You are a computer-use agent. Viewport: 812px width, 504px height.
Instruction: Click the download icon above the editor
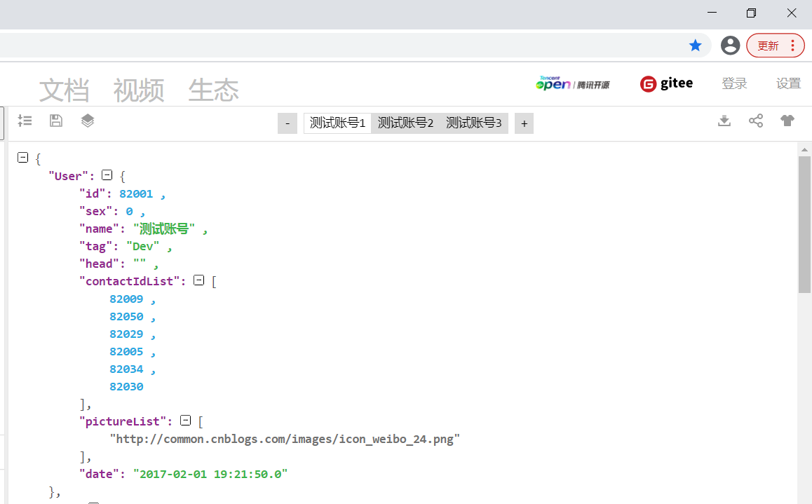click(724, 121)
